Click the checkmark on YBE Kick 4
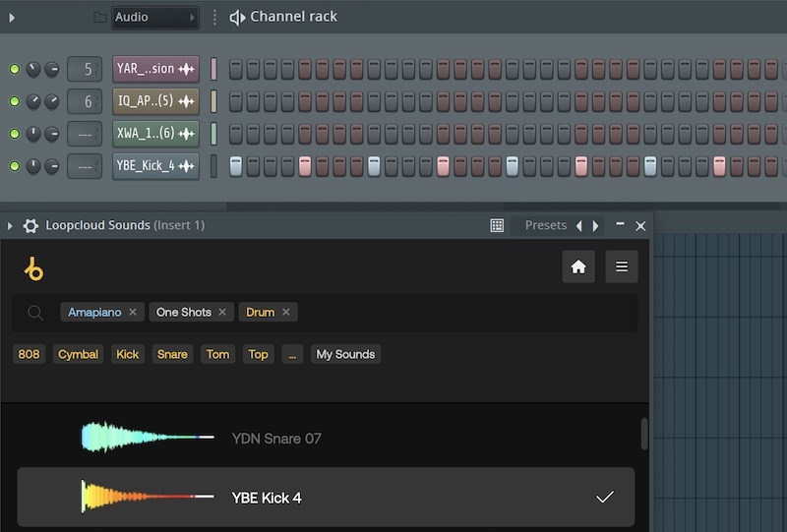The image size is (787, 532). click(x=605, y=497)
